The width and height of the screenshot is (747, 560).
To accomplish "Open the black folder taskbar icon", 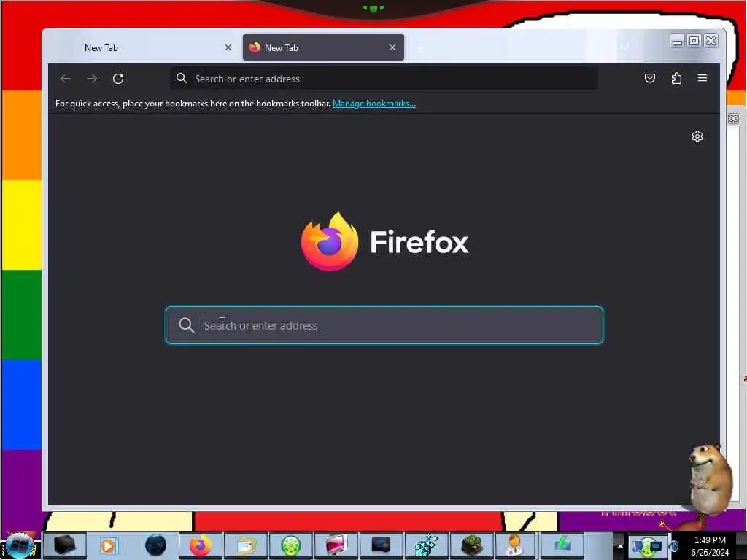I will (x=65, y=545).
